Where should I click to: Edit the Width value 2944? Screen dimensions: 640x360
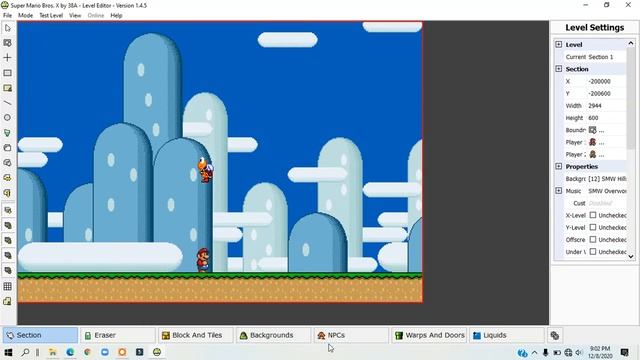[x=606, y=106]
